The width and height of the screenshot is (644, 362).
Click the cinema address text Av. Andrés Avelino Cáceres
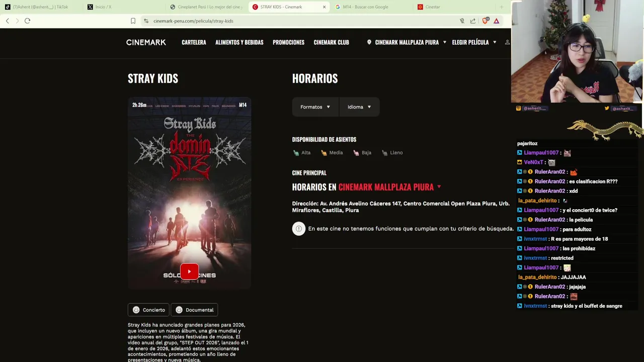400,207
